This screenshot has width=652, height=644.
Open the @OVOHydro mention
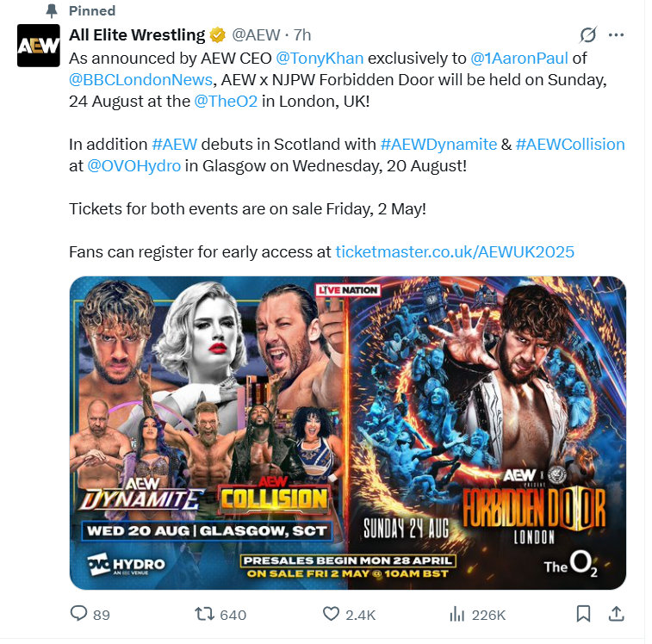(x=134, y=166)
